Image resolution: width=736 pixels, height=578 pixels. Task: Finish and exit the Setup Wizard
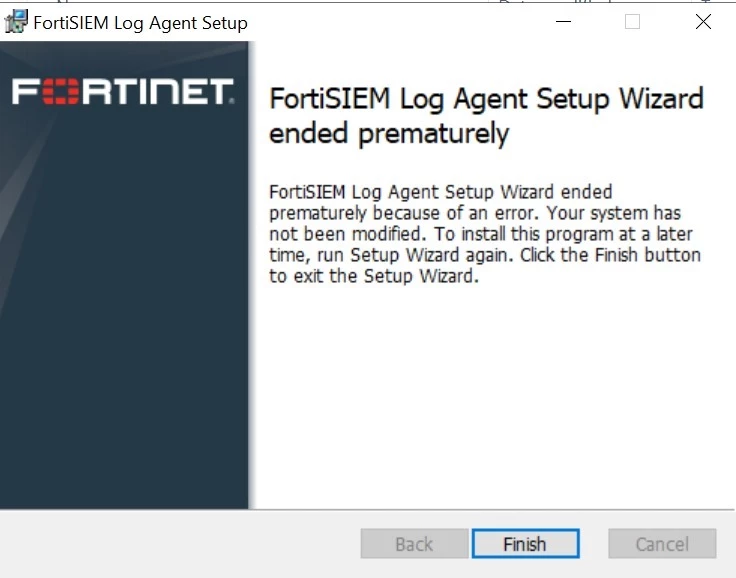525,544
